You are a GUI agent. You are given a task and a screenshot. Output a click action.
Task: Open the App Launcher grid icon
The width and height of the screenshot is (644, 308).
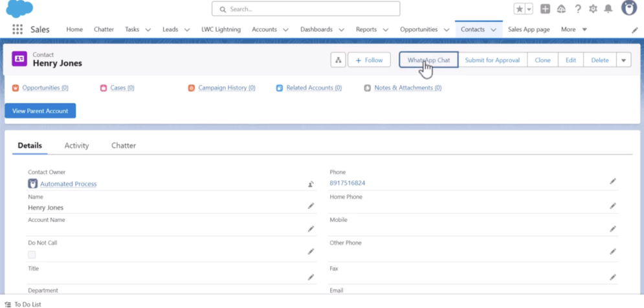[17, 30]
